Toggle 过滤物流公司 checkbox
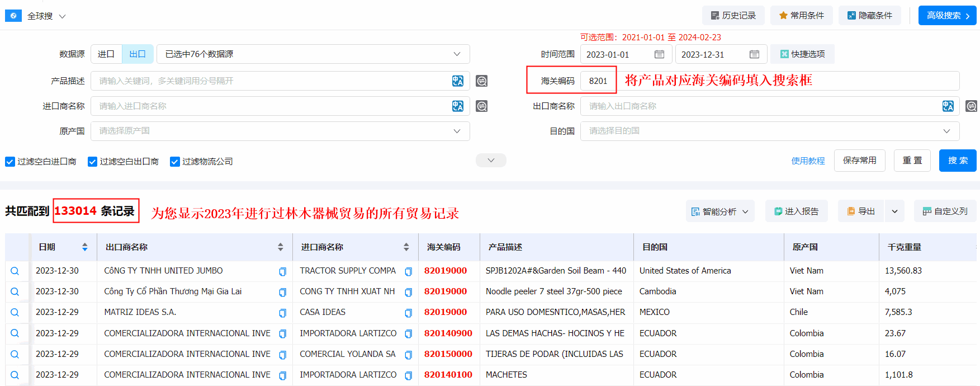The height and width of the screenshot is (386, 980). click(175, 162)
